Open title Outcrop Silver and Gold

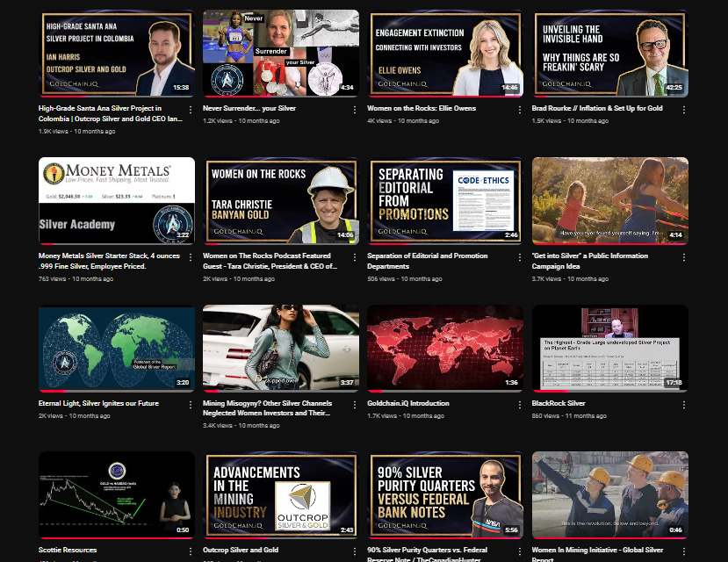[241, 550]
